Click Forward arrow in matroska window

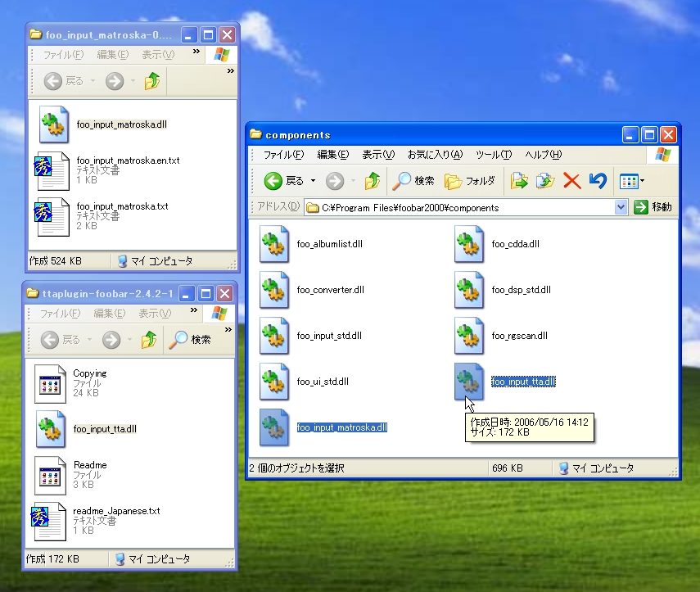pos(115,81)
